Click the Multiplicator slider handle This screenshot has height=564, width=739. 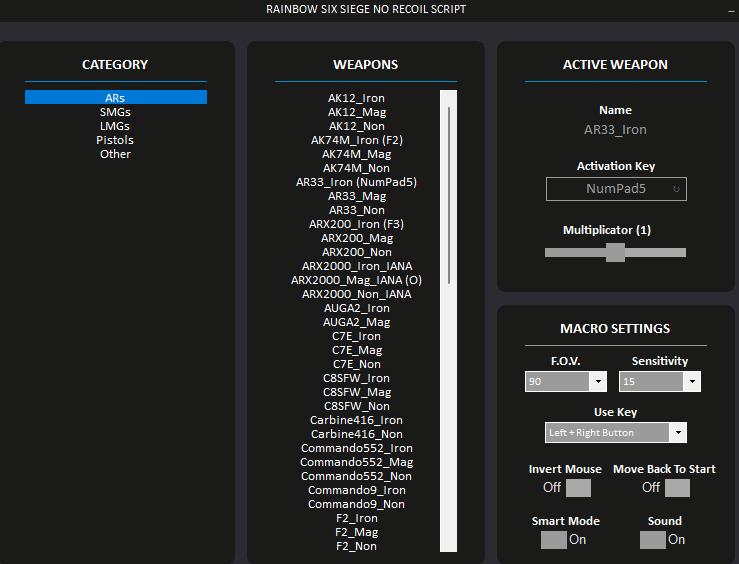tap(615, 253)
